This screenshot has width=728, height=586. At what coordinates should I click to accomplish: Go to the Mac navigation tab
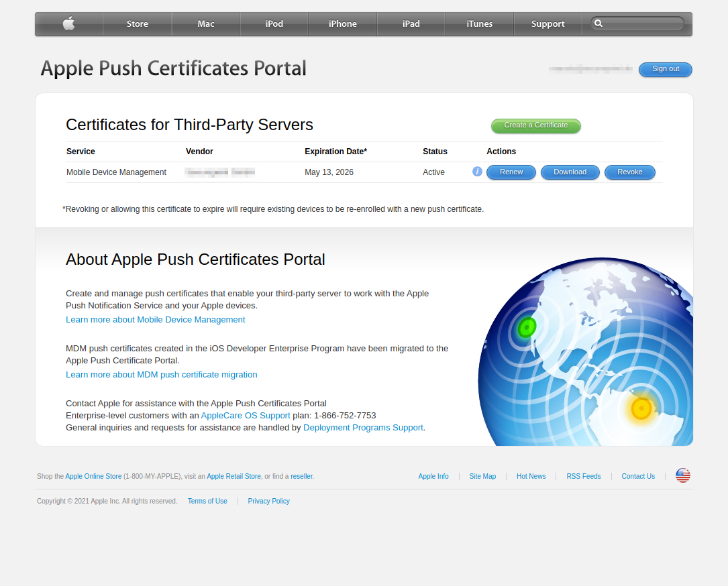(206, 24)
